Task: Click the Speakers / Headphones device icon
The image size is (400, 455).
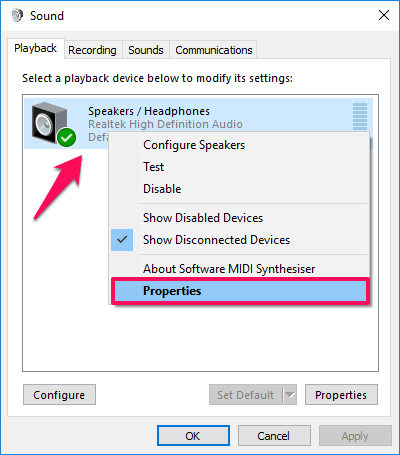Action: pyautogui.click(x=53, y=123)
